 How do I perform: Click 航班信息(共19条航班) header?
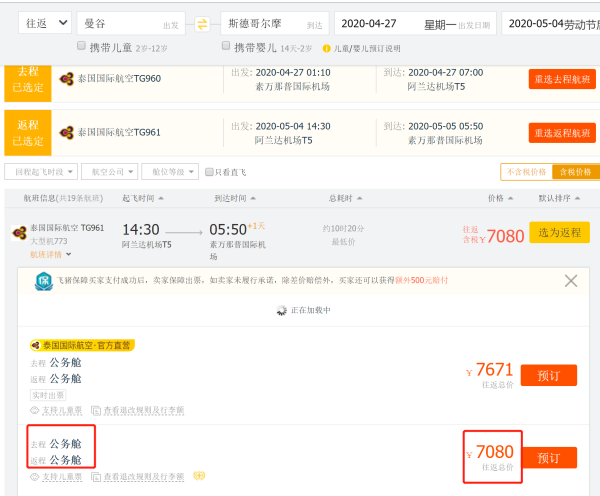[63, 198]
